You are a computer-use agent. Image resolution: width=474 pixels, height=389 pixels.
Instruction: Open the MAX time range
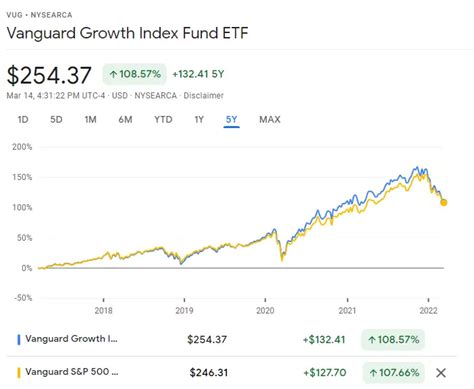click(x=270, y=119)
